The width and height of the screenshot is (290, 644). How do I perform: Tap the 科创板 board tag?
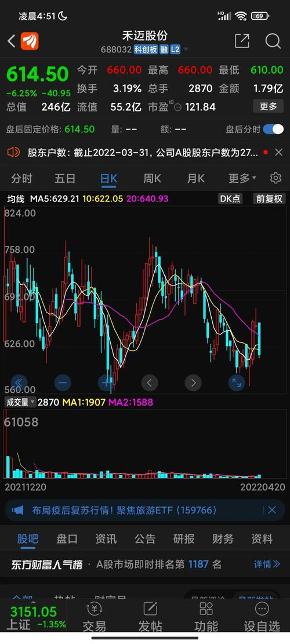click(x=146, y=50)
